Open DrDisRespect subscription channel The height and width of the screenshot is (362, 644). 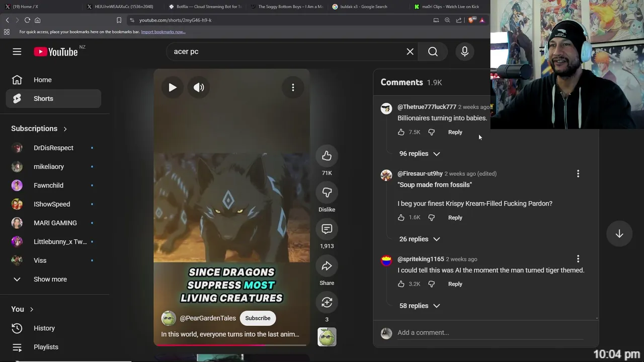(x=53, y=148)
